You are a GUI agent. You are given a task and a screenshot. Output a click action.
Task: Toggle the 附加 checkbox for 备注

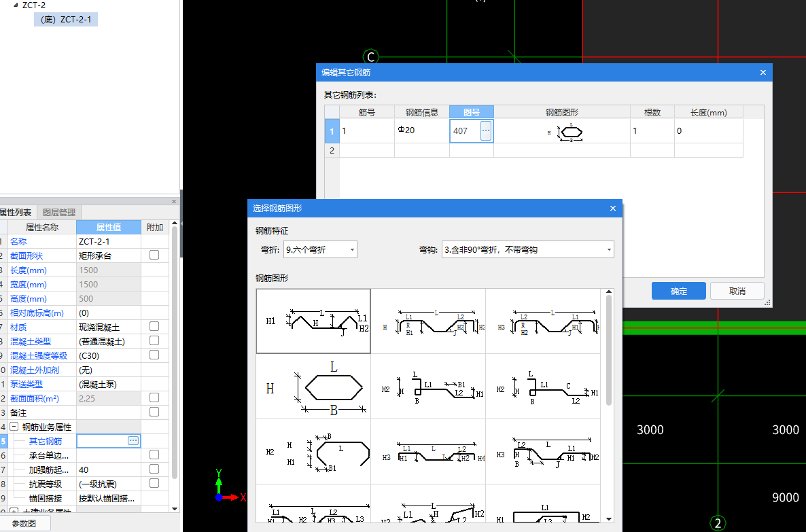(154, 412)
